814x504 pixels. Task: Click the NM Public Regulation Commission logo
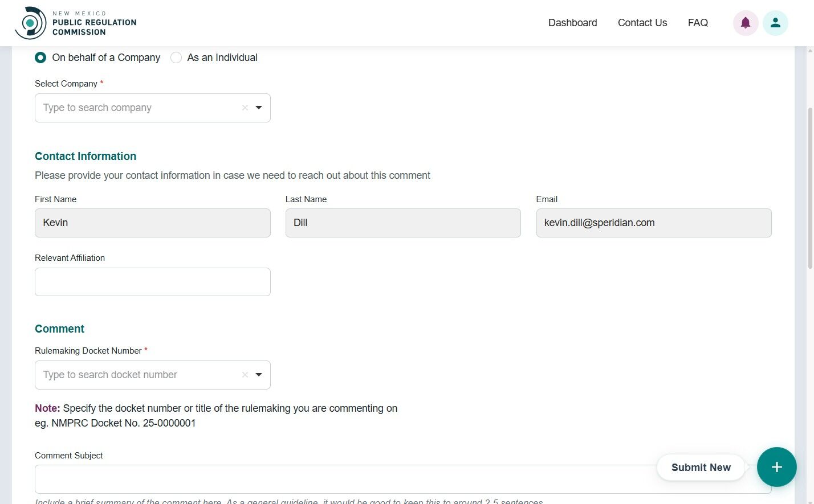pos(75,23)
